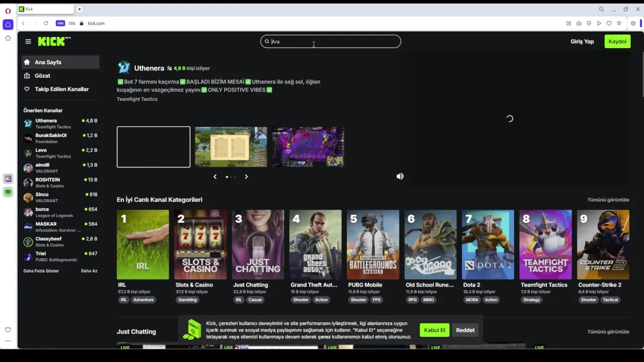Open easy setup sliders icon
Viewport: 644px width, 362px height.
coord(619,23)
